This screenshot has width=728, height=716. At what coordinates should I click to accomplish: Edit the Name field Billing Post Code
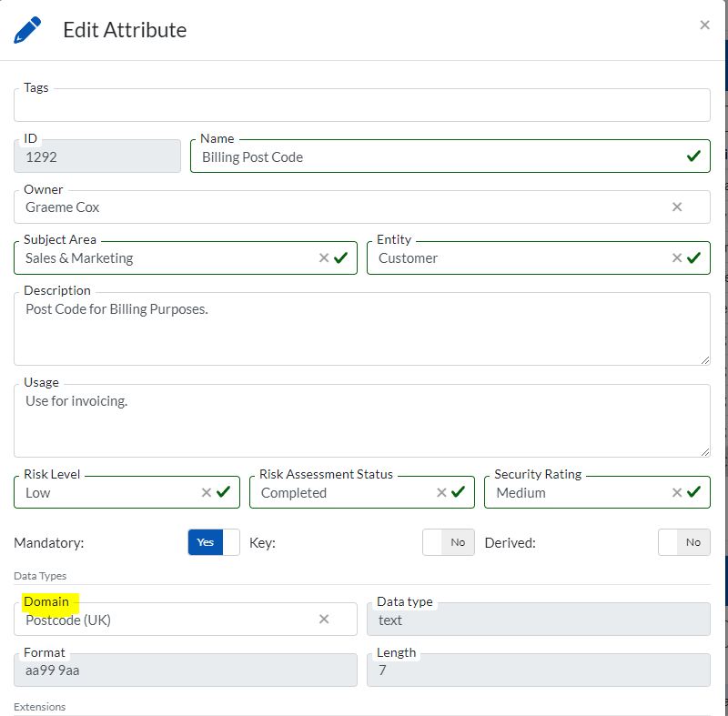click(437, 157)
